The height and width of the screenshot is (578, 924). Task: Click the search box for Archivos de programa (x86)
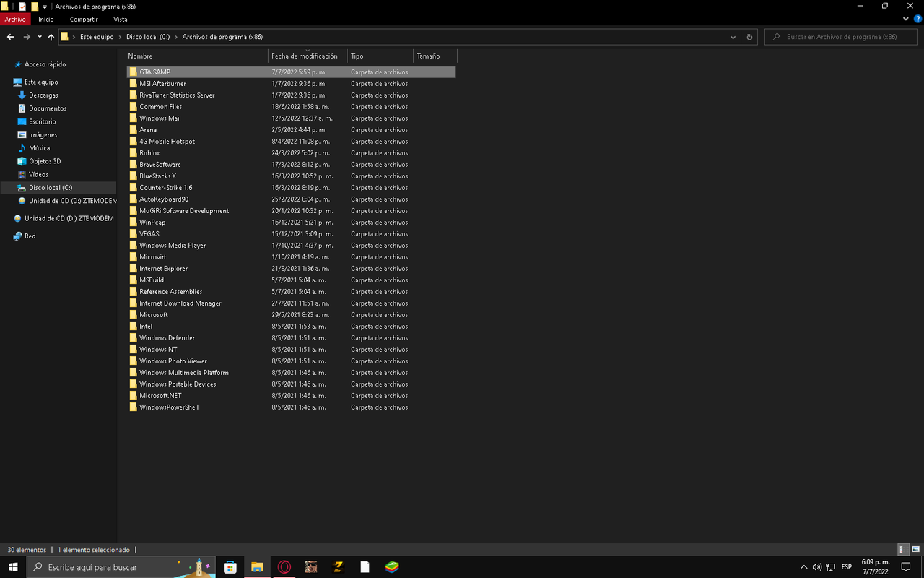tap(842, 37)
